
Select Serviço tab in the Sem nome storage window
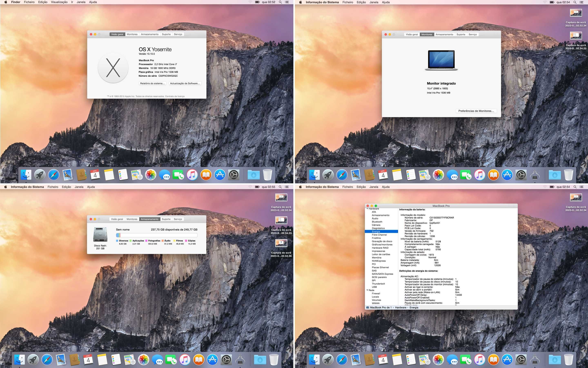tap(178, 219)
